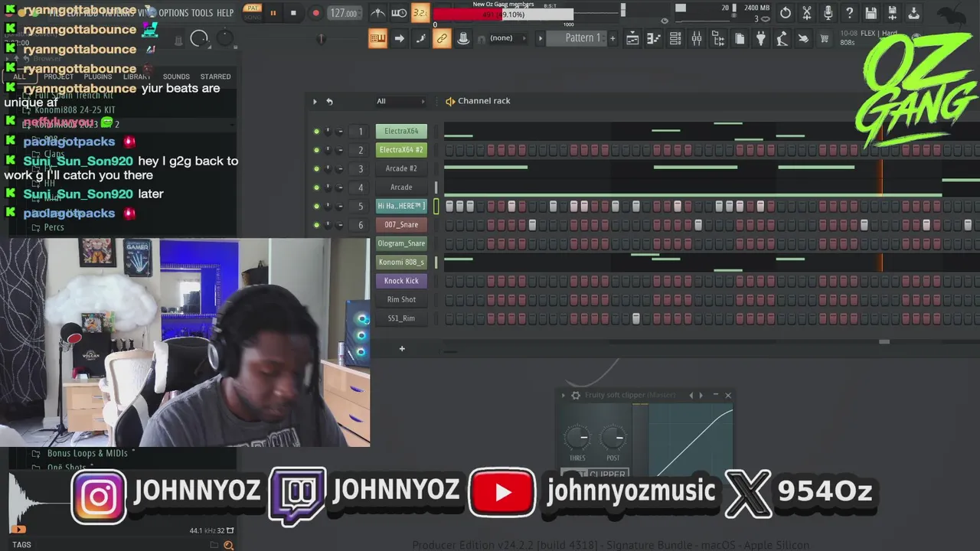Mute channel 1 ElectraX64 LED
The width and height of the screenshot is (980, 551).
coord(316,132)
